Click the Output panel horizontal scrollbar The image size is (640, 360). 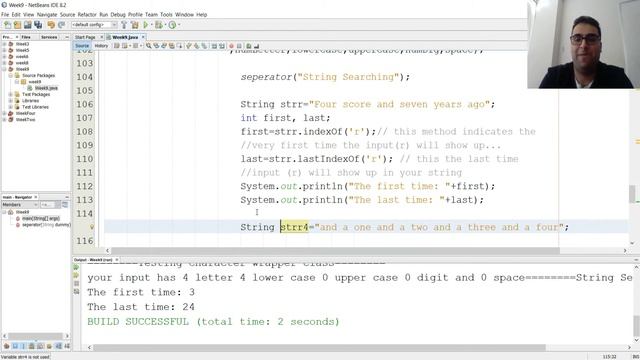point(319,347)
